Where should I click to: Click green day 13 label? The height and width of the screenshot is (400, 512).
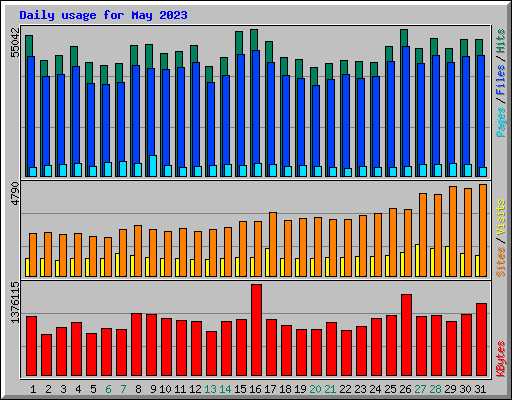tap(210, 389)
